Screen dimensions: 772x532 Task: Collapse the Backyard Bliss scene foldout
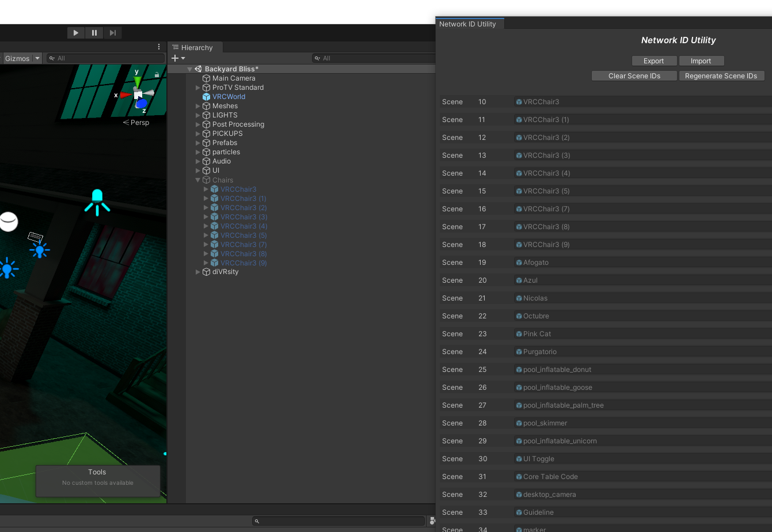[189, 69]
